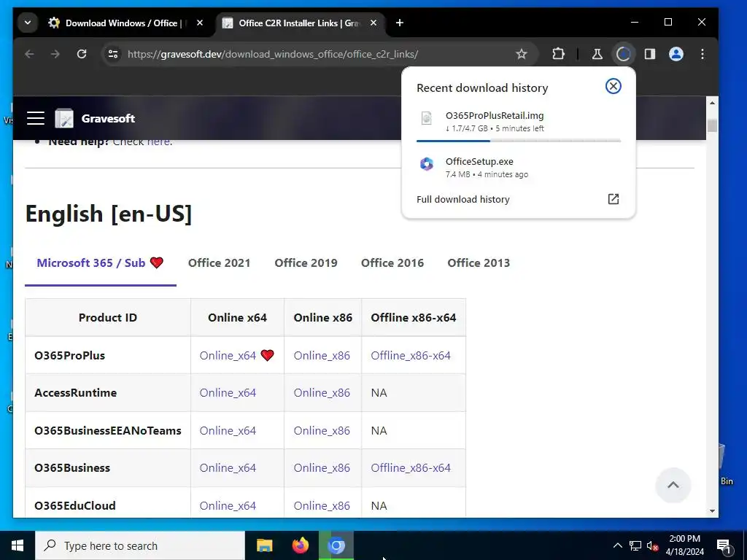View site information icon in address bar
This screenshot has width=747, height=560.
point(113,54)
